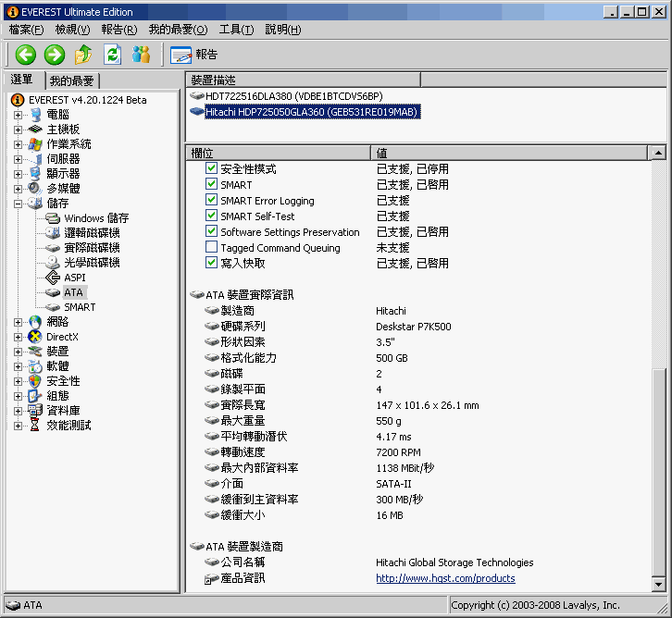Switch to the 我的最愛 tab
672x618 pixels.
tap(72, 80)
